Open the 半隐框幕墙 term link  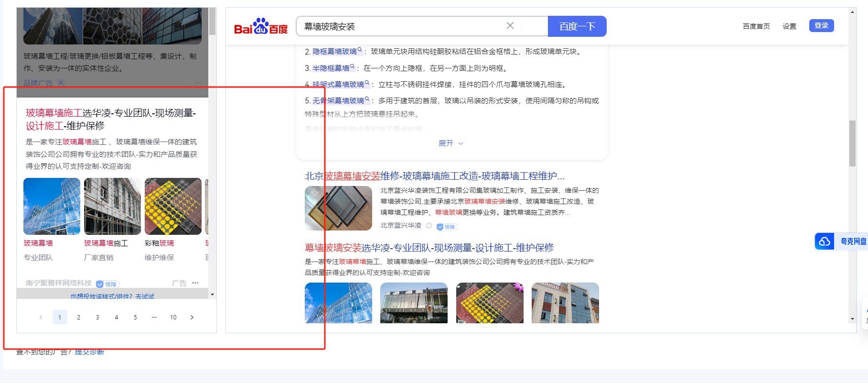[331, 68]
